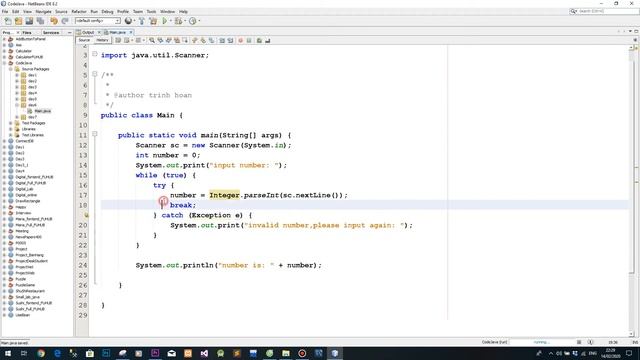Open the Windows notification center icon
640x360 pixels.
tap(629, 353)
